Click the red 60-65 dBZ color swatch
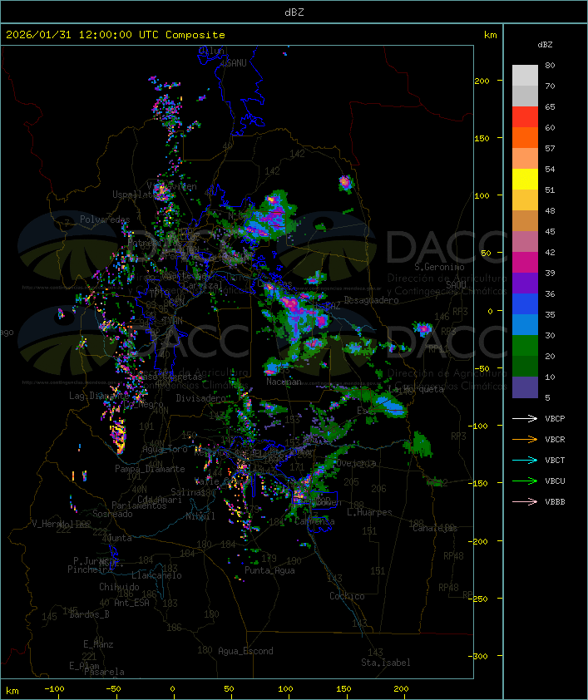This screenshot has height=700, width=588. pyautogui.click(x=525, y=117)
